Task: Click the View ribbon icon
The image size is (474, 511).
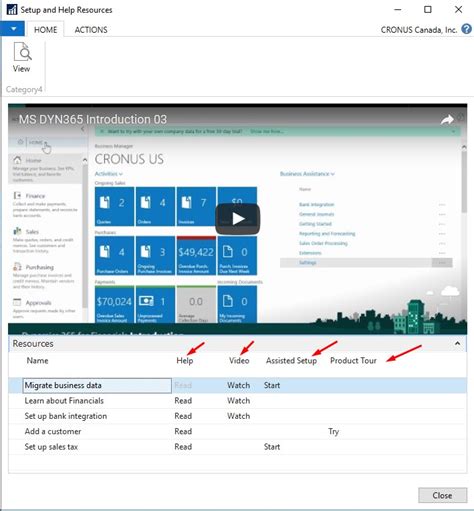Action: [x=22, y=57]
